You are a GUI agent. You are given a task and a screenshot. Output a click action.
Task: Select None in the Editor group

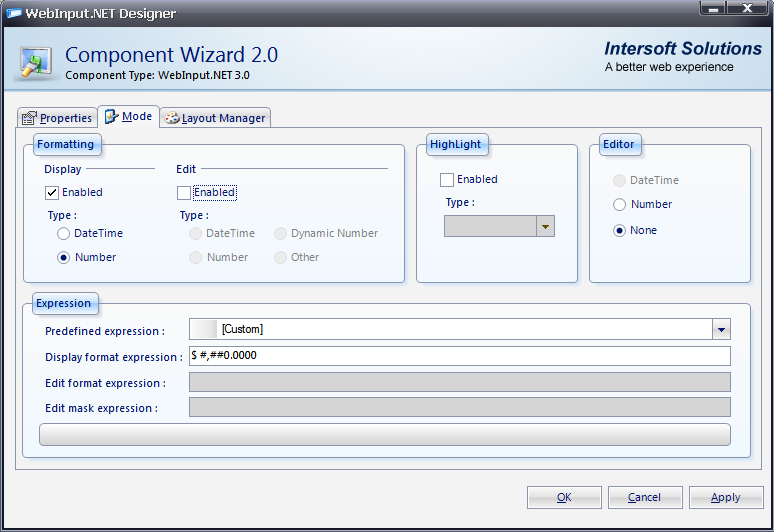(x=620, y=230)
